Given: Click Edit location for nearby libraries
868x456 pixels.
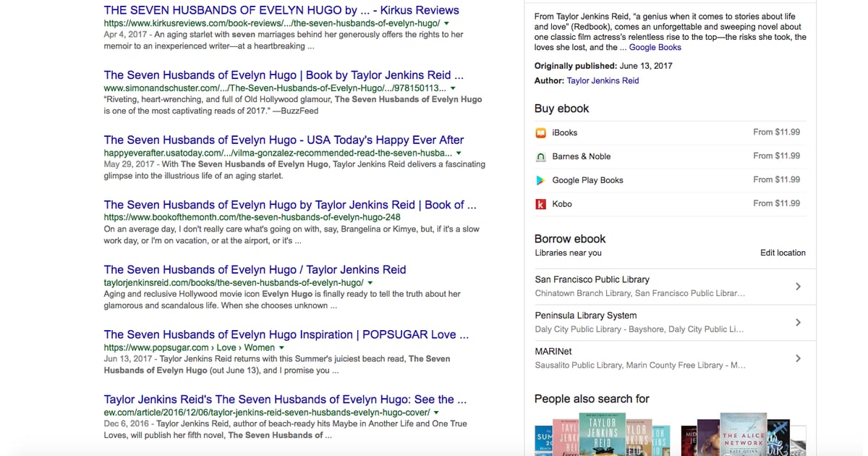Looking at the screenshot, I should tap(783, 253).
